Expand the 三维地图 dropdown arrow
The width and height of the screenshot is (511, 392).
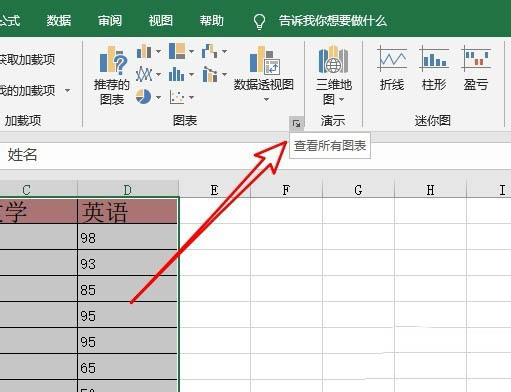coord(341,99)
